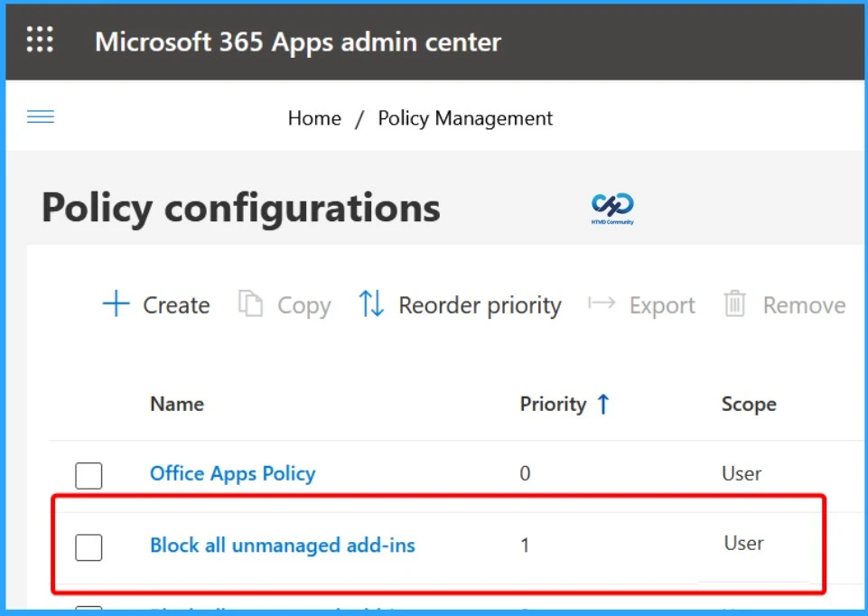The height and width of the screenshot is (616, 868).
Task: Tick the Office Apps Policy checkbox
Action: click(x=89, y=475)
